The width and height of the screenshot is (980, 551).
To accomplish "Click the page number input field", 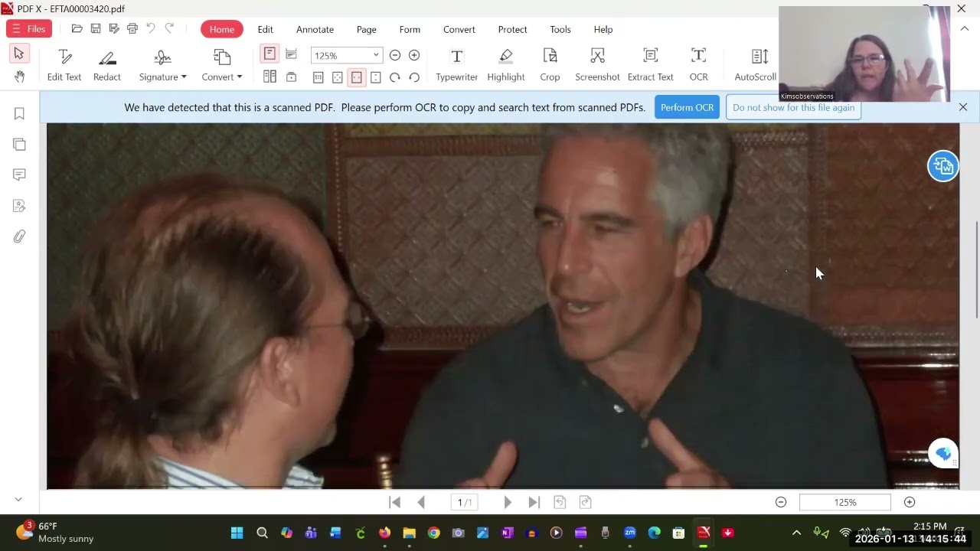I will click(x=464, y=502).
